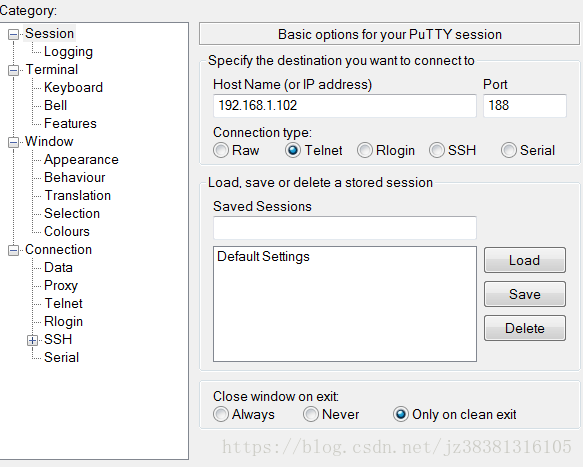Choose SSH as connection type
The width and height of the screenshot is (583, 467).
pos(437,151)
